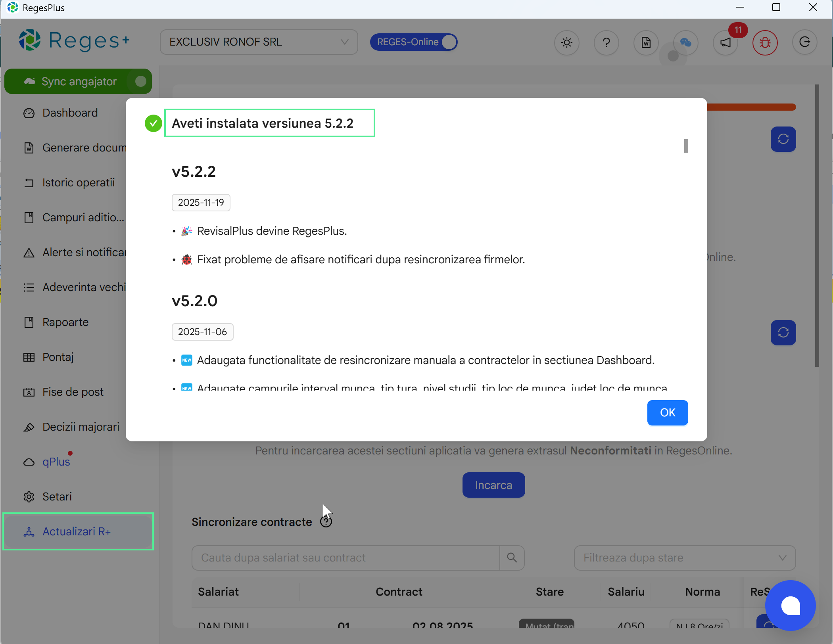Log out via the exit icon top right
The image size is (833, 644).
[804, 42]
